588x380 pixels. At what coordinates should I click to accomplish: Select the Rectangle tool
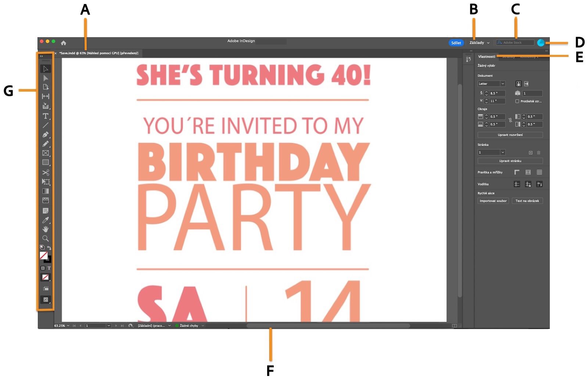pyautogui.click(x=46, y=162)
